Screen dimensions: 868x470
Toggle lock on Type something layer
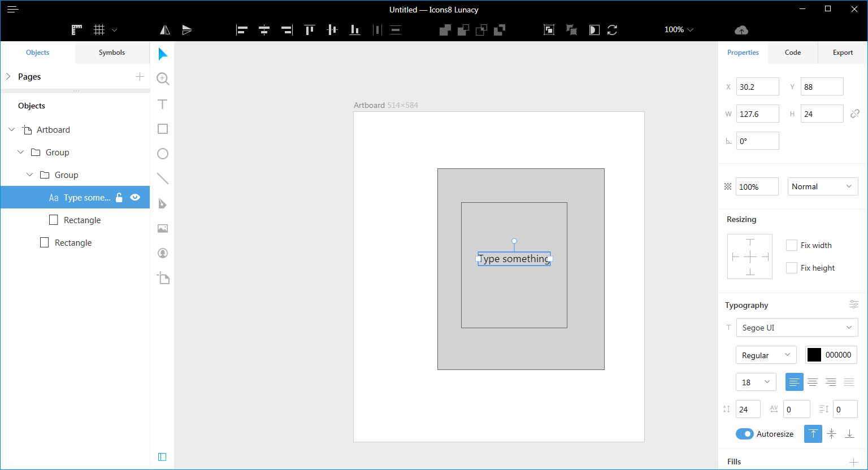119,197
